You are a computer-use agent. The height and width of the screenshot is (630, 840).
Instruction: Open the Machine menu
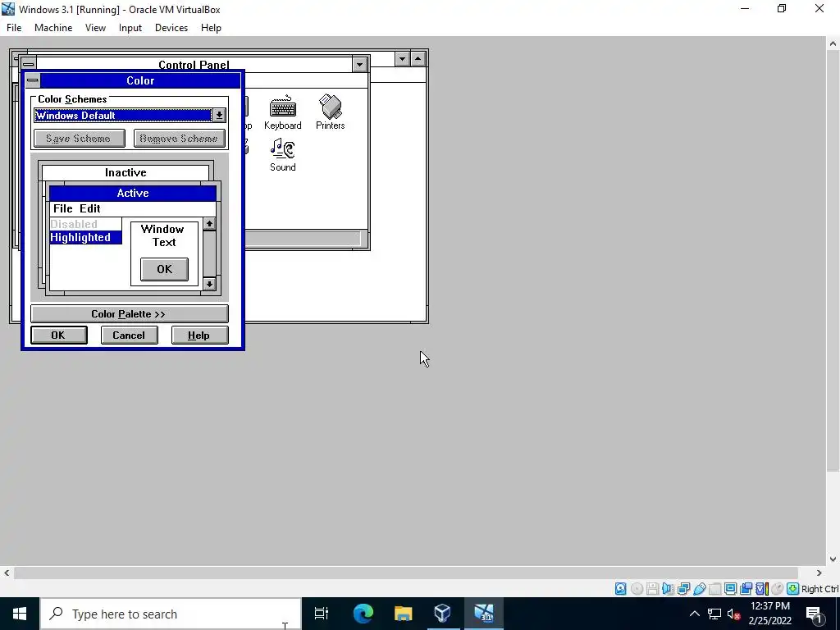[53, 28]
